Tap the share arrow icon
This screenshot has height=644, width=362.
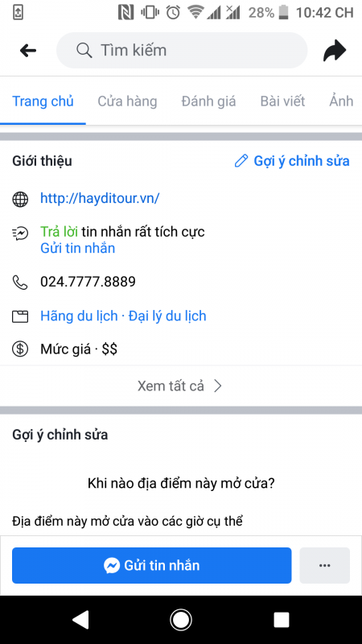335,51
